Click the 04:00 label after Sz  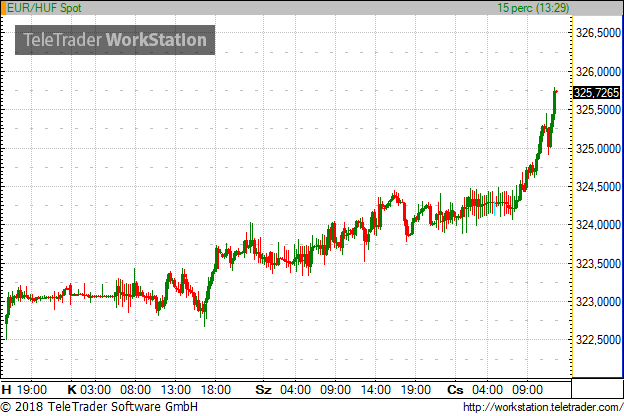click(x=295, y=389)
